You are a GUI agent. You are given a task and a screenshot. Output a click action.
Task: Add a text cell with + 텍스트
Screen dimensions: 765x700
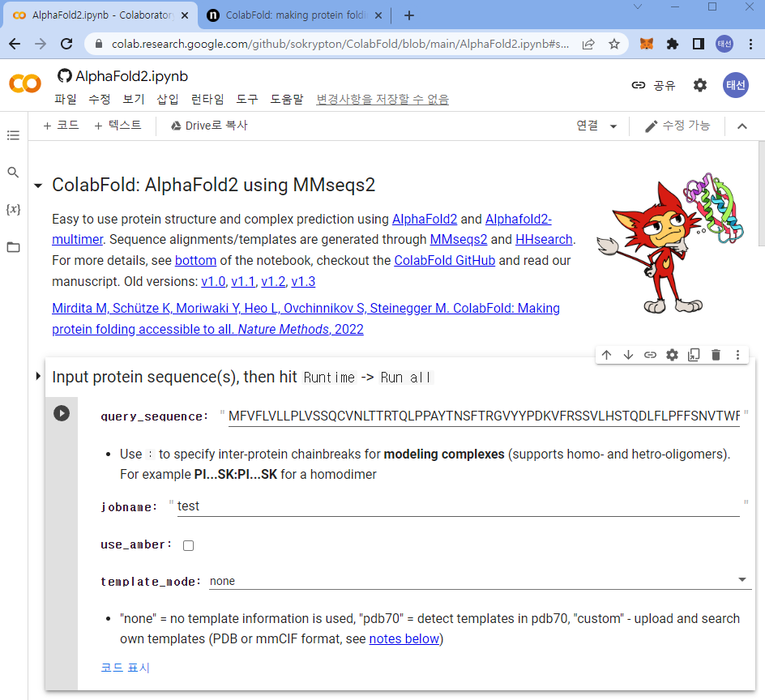point(118,126)
